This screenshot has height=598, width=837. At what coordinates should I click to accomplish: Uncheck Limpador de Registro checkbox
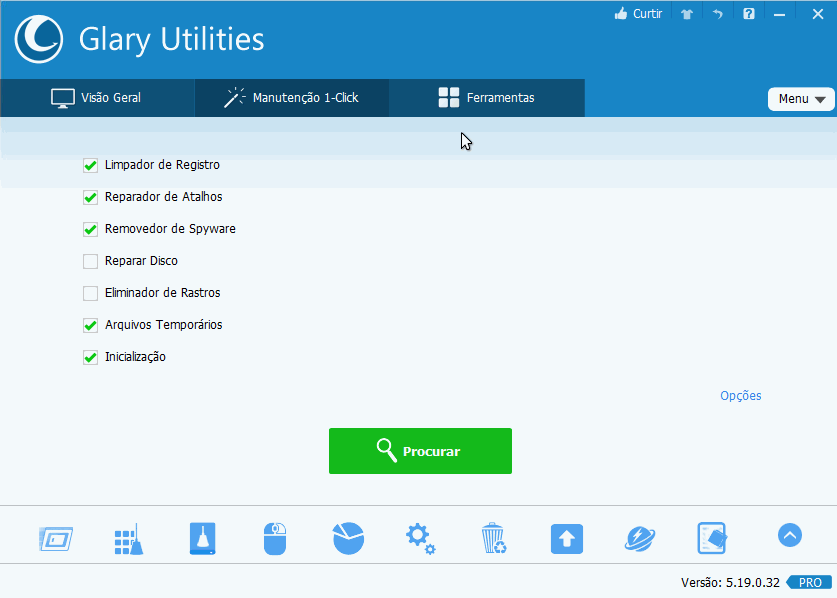[90, 166]
